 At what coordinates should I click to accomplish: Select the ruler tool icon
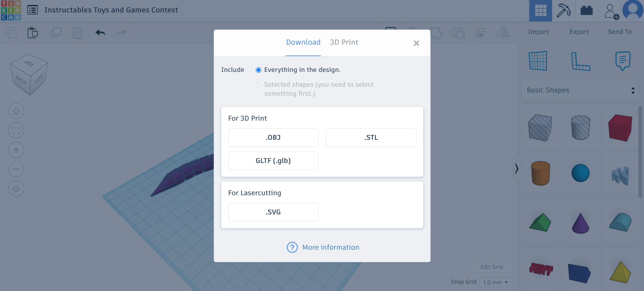click(581, 61)
